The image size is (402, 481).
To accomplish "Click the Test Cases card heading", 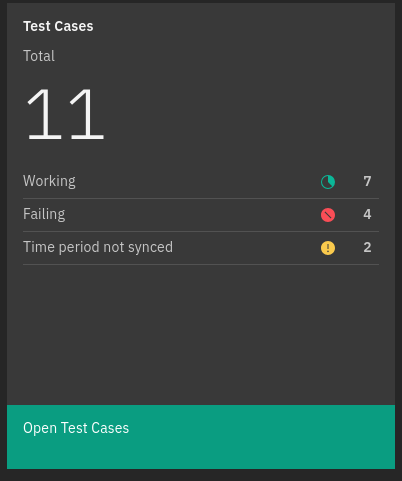I will tap(58, 26).
